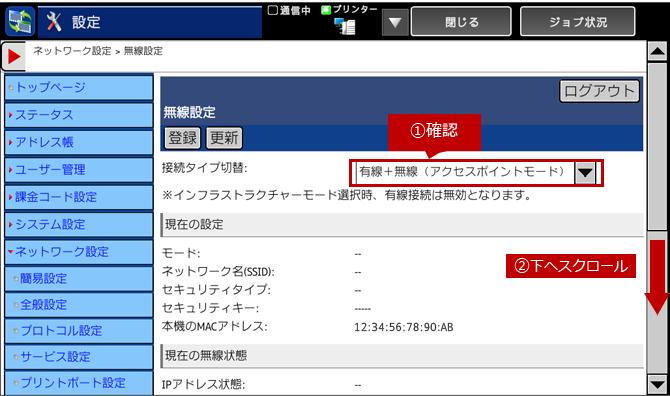Click the 本機のMACアドレス label
670x396 pixels.
pos(215,326)
